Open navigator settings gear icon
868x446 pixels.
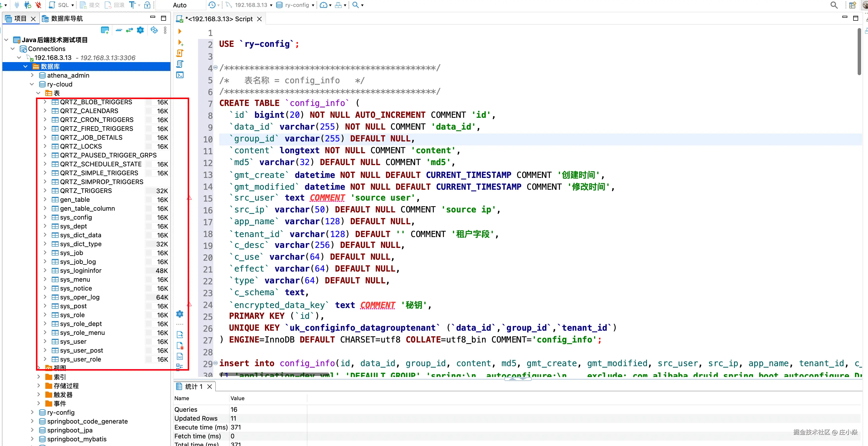[x=140, y=30]
